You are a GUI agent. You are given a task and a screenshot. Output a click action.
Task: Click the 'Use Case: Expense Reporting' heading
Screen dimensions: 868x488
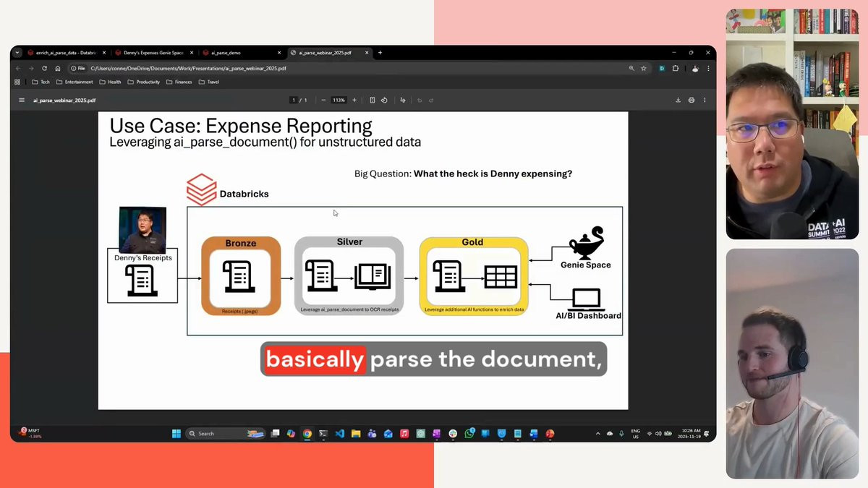tap(241, 126)
